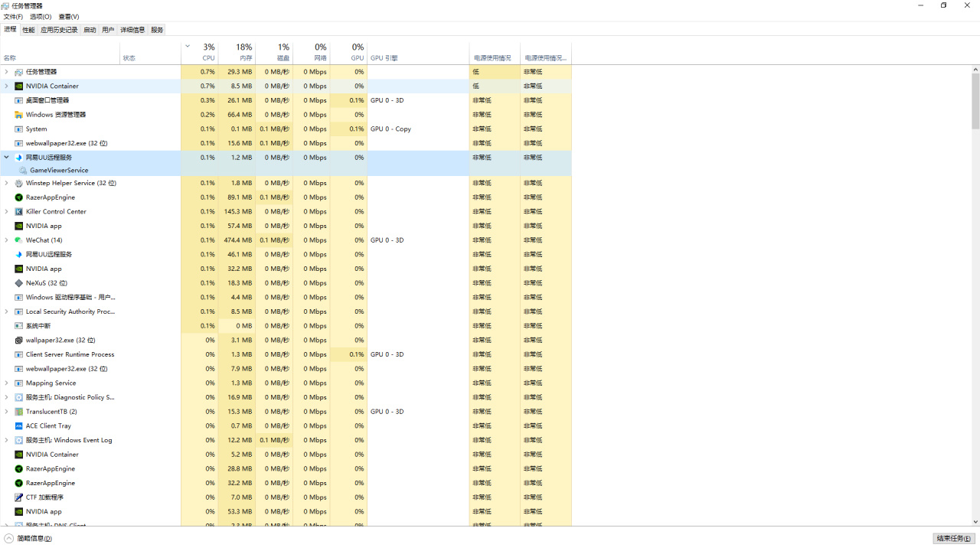Click NVIDIA app icon in the 57.4 MB row
This screenshot has width=980, height=551.
[19, 226]
